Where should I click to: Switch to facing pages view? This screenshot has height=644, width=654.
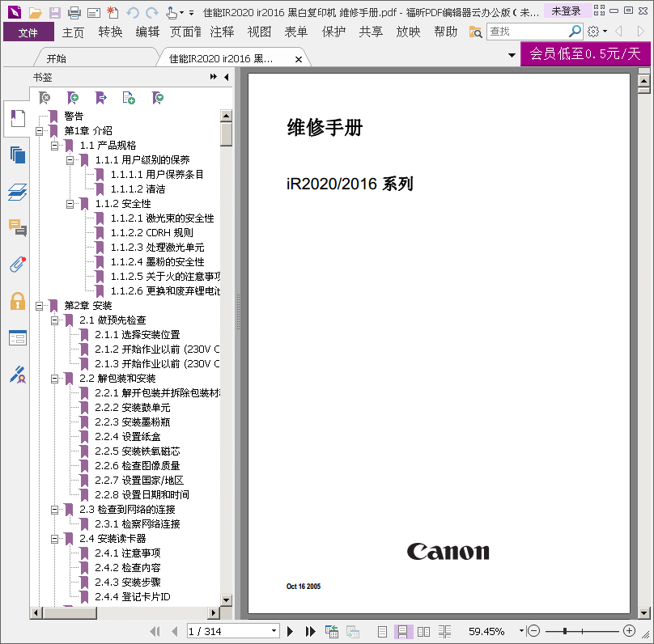tap(423, 632)
